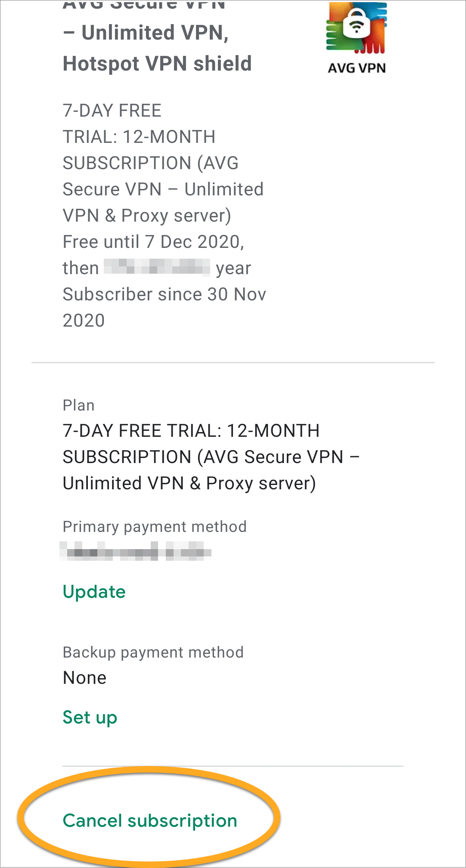Viewport: 466px width, 868px height.
Task: Tap the AVG VPN app icon
Action: [x=356, y=28]
